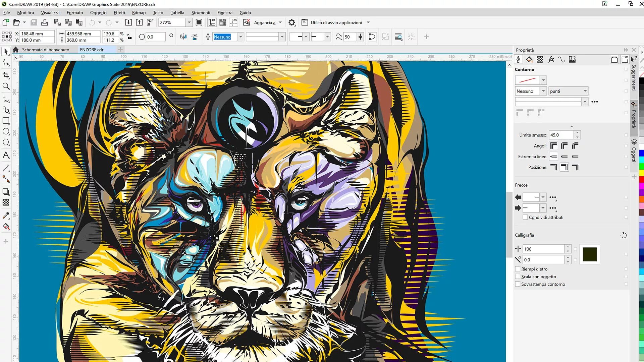Viewport: 644px width, 362px height.
Task: Select the Shape edit tool
Action: click(x=6, y=63)
